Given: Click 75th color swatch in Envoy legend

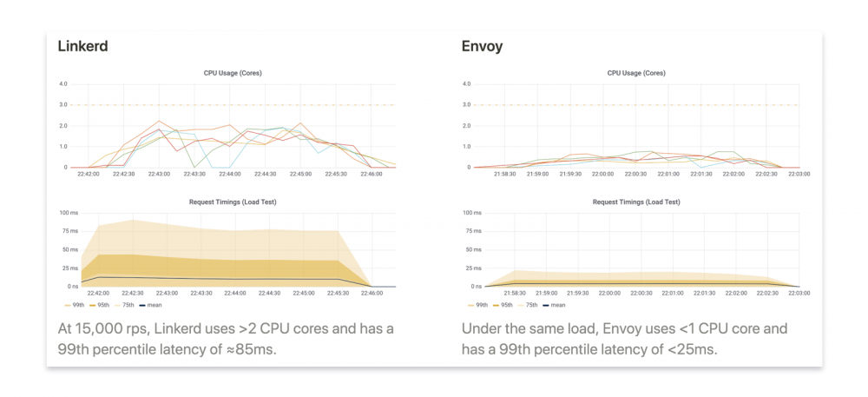Looking at the screenshot, I should (519, 305).
